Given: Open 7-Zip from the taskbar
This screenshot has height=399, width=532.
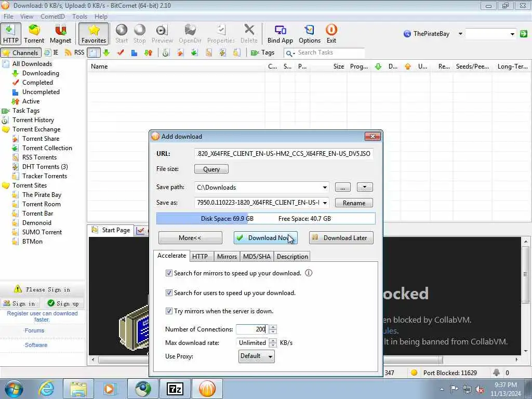Looking at the screenshot, I should coord(175,389).
